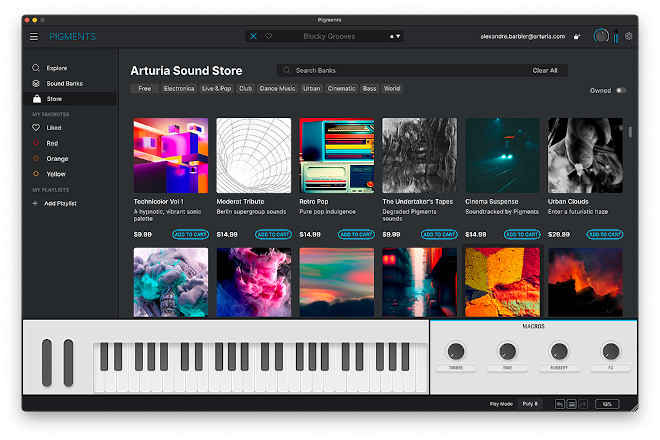Toggle the Owned switch
This screenshot has height=440, width=660.
coord(621,90)
